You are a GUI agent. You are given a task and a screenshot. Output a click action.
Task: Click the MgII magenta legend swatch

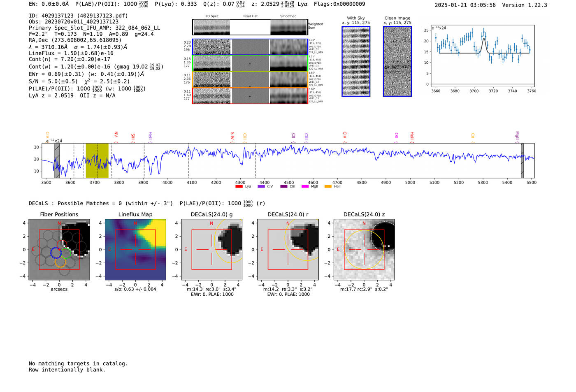pos(305,187)
